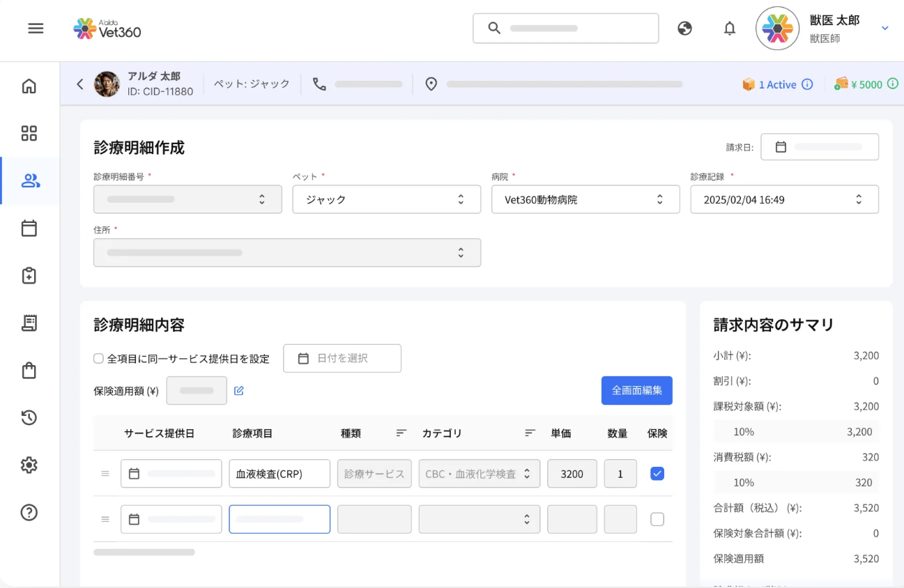Open the ペット dropdown showing ジャック

386,199
